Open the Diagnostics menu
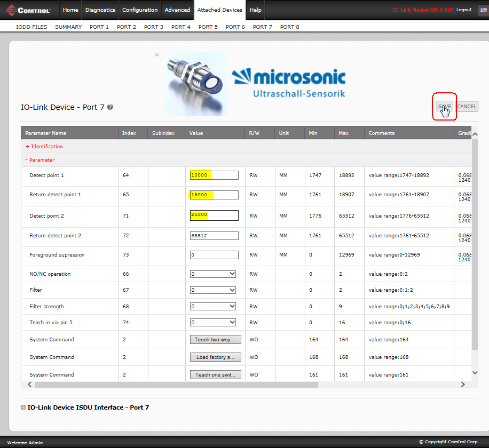 [100, 10]
